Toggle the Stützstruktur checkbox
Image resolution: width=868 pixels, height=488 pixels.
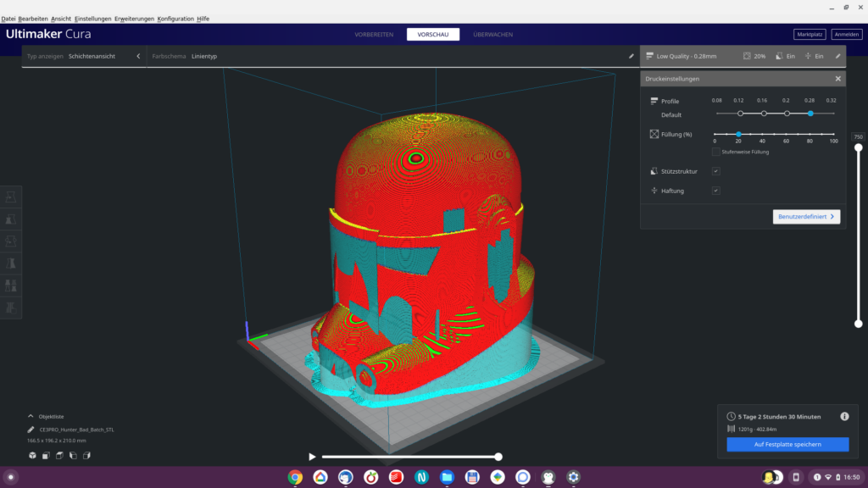715,171
